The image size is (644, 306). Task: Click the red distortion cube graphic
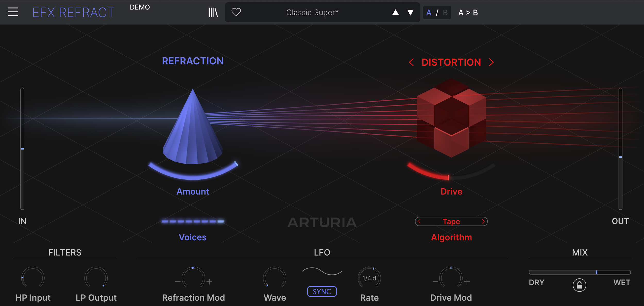pyautogui.click(x=451, y=118)
